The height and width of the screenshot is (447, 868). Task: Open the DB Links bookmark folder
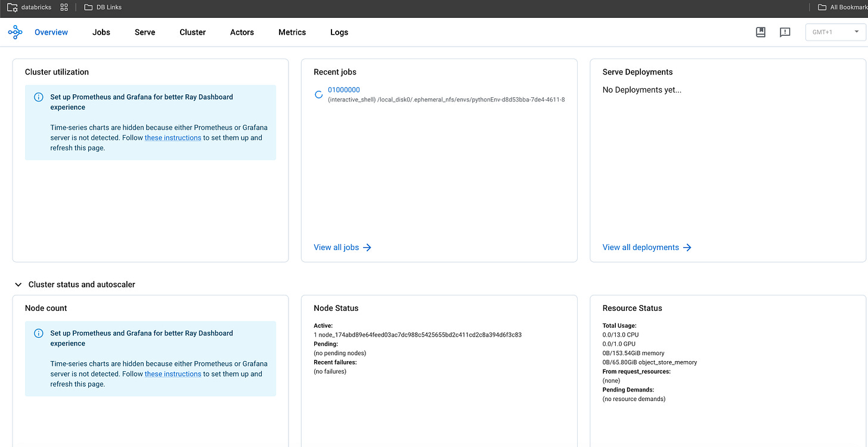coord(103,7)
